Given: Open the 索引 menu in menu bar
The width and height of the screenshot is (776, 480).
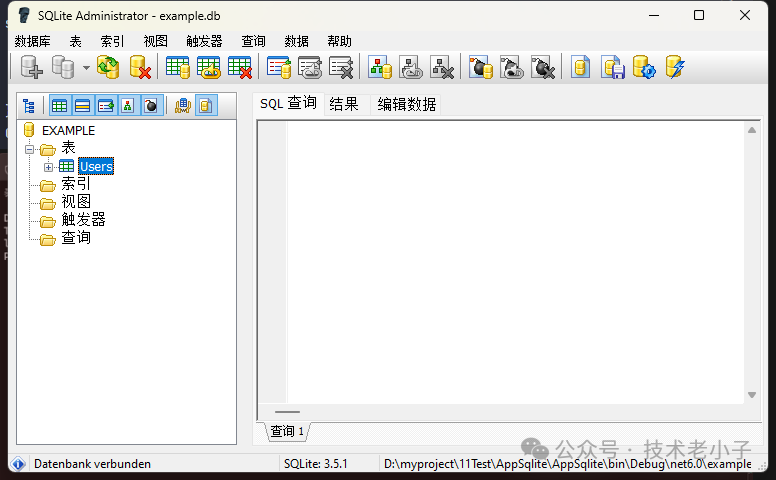Looking at the screenshot, I should tap(112, 41).
